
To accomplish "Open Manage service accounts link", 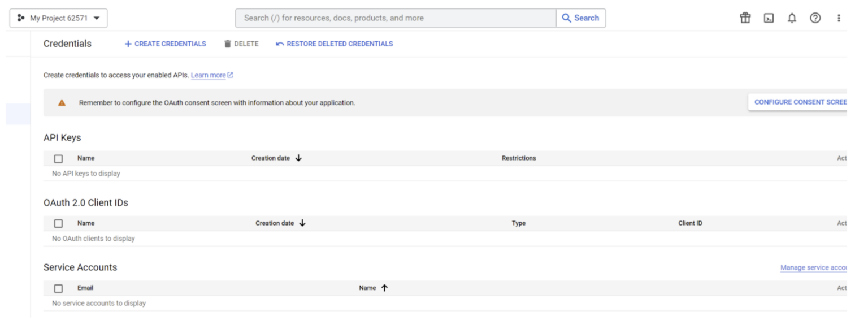I will pyautogui.click(x=813, y=267).
